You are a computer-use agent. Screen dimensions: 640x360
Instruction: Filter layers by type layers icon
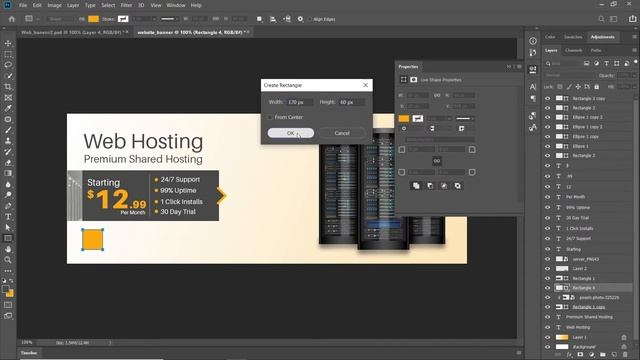(x=607, y=63)
